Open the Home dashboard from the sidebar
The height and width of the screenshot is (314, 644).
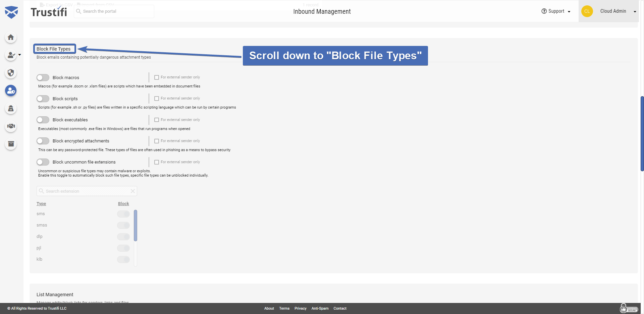[x=11, y=38]
